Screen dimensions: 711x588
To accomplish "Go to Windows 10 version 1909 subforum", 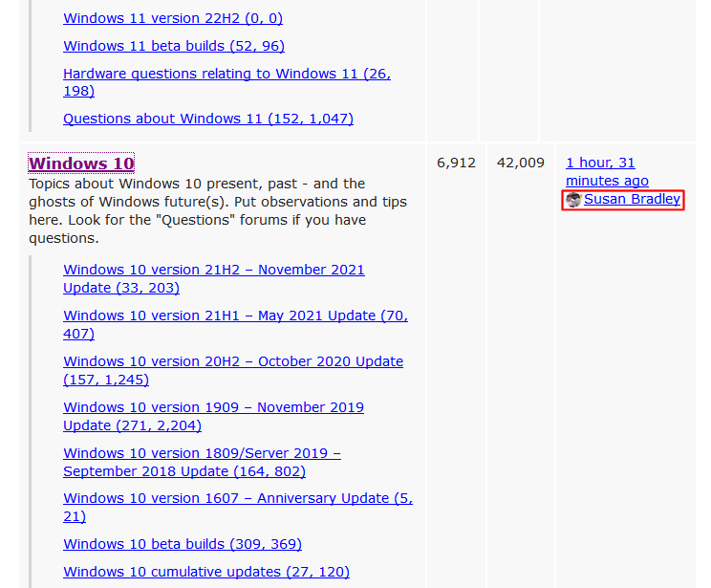I will tap(213, 407).
